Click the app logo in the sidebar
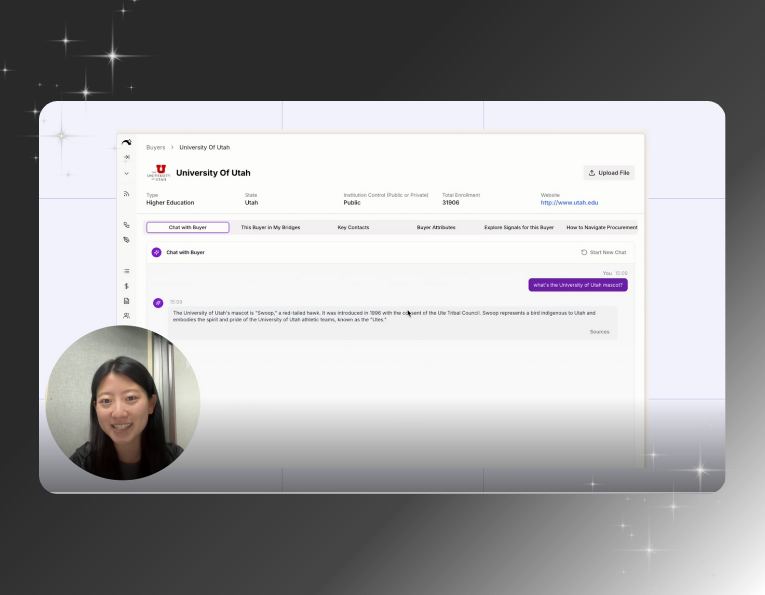Viewport: 765px width, 595px height. coord(126,142)
